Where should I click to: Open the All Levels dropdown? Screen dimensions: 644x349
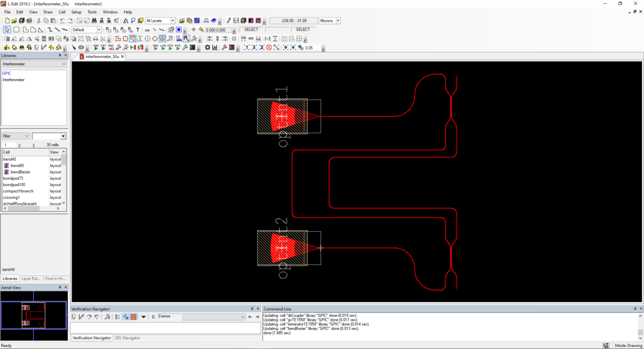pos(173,21)
